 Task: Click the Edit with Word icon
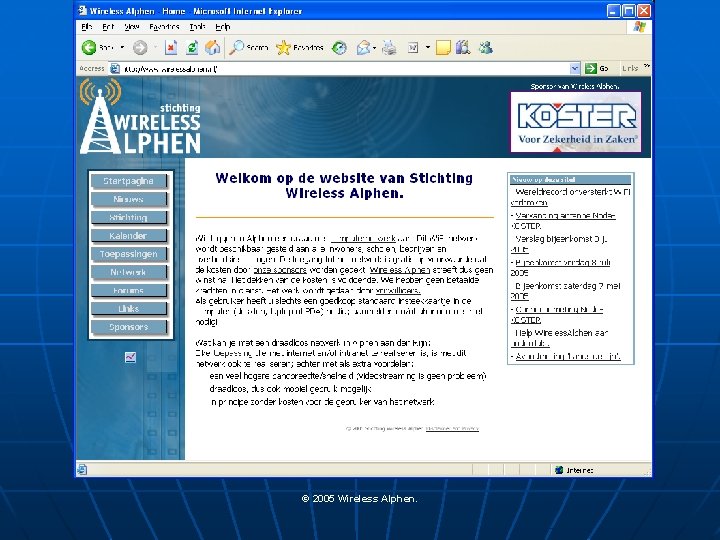(x=413, y=47)
